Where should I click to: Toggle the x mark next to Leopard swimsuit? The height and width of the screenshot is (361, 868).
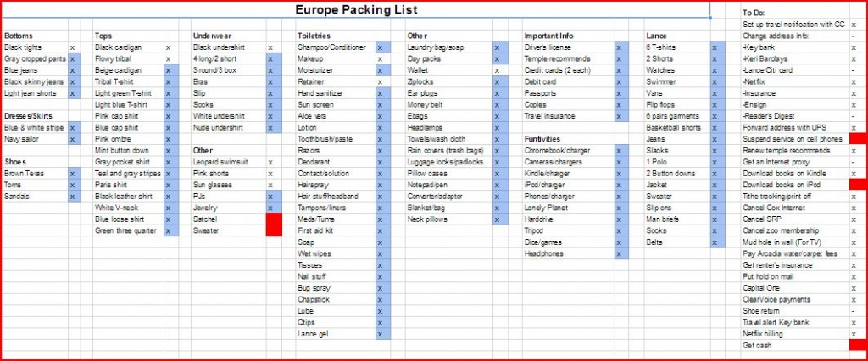(270, 162)
